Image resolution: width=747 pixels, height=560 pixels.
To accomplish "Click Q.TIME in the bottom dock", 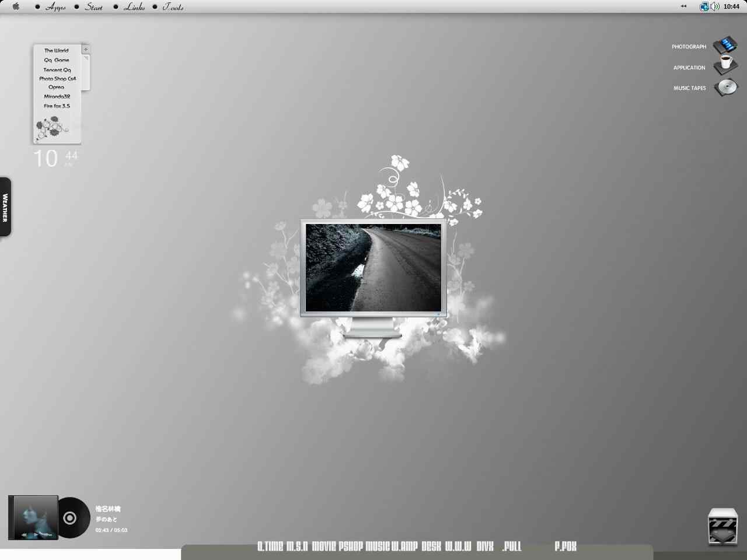I will tap(270, 547).
